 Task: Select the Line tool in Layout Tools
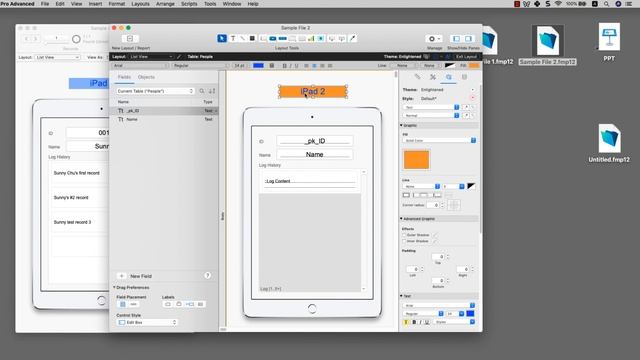pos(242,38)
